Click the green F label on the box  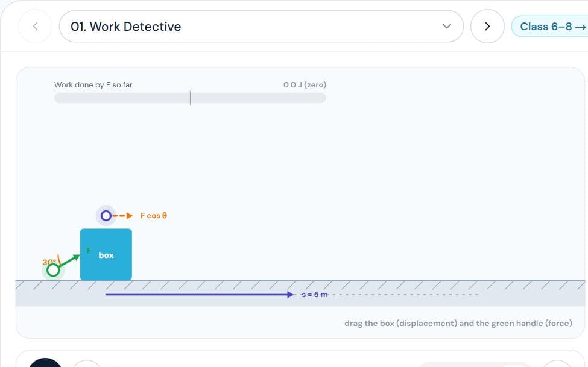coord(89,250)
